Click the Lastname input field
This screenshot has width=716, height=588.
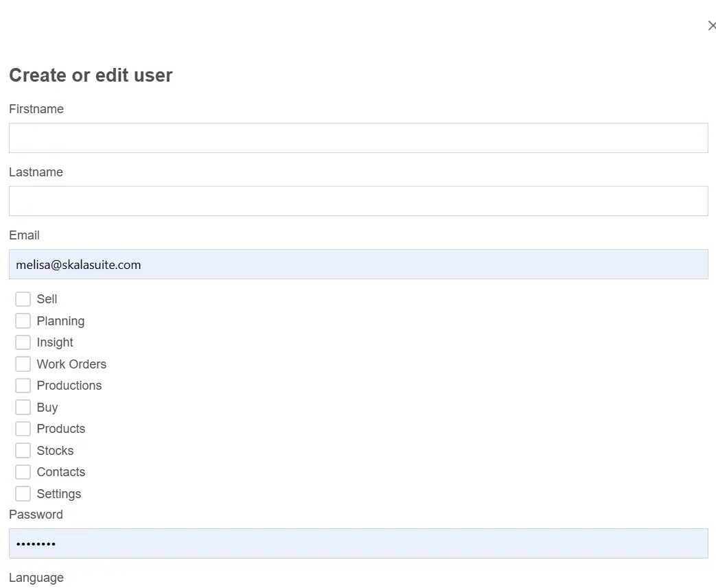click(358, 201)
